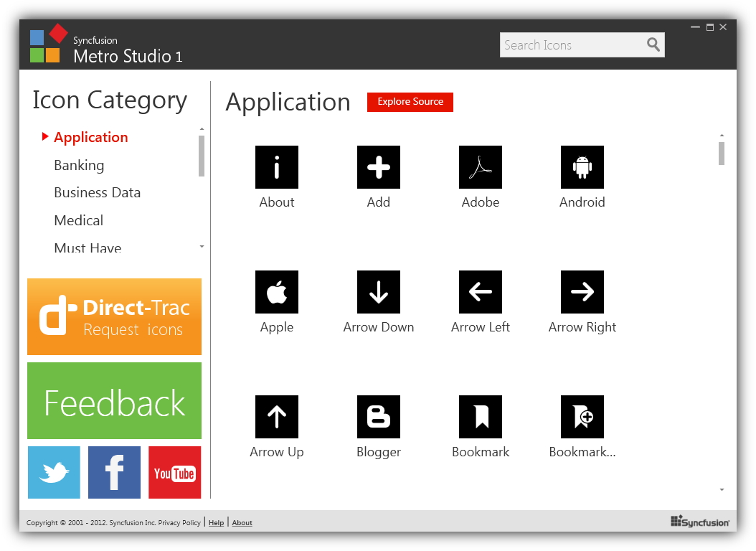756x551 pixels.
Task: Select the Arrow Up icon tile
Action: coord(277,417)
